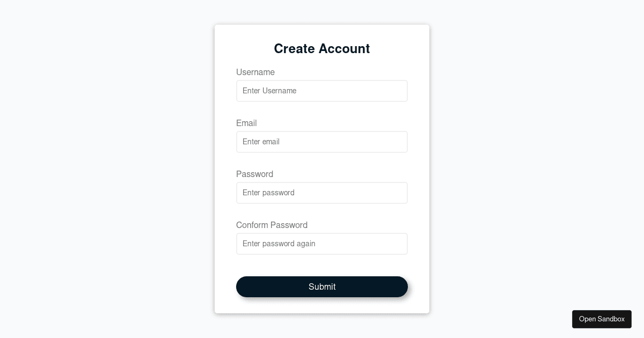
Task: Select the Username label text
Action: pos(255,72)
